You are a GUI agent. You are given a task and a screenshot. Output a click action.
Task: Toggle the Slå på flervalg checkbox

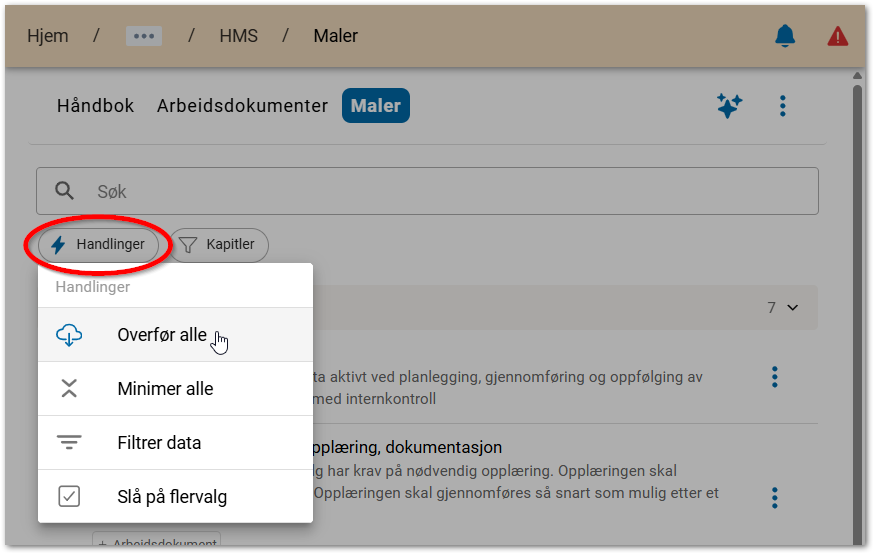point(69,497)
